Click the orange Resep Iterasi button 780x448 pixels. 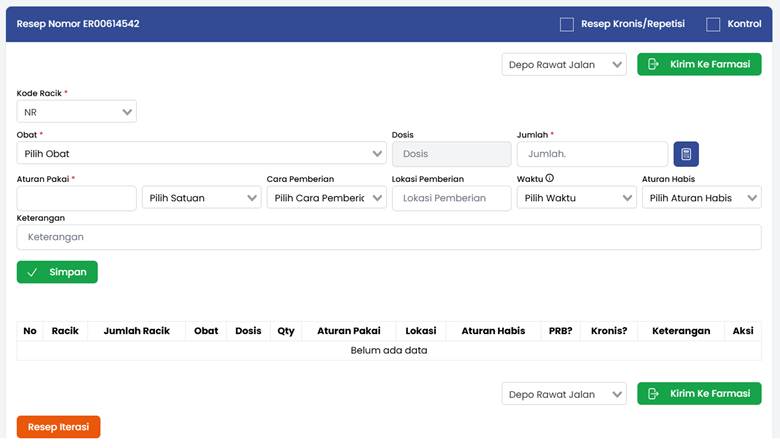click(x=59, y=427)
